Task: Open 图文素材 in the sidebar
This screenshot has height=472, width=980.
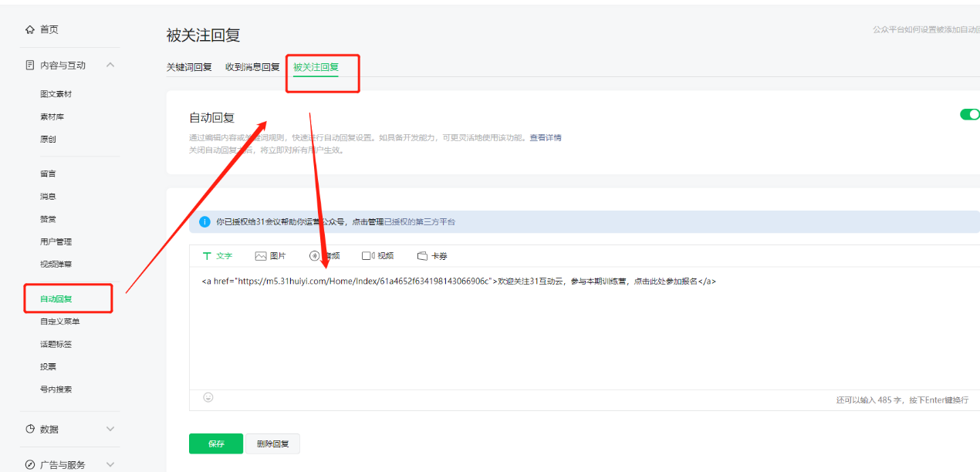Action: (x=56, y=94)
